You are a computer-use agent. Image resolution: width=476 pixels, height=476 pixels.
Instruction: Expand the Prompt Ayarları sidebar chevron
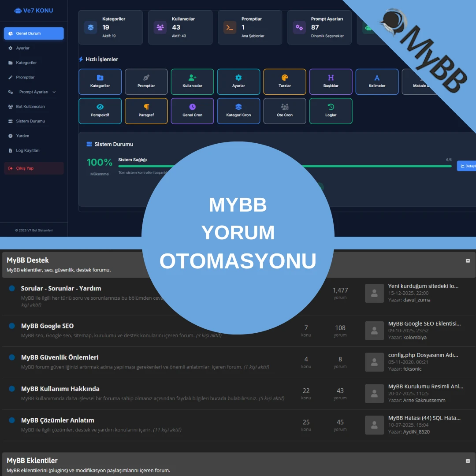pos(54,92)
